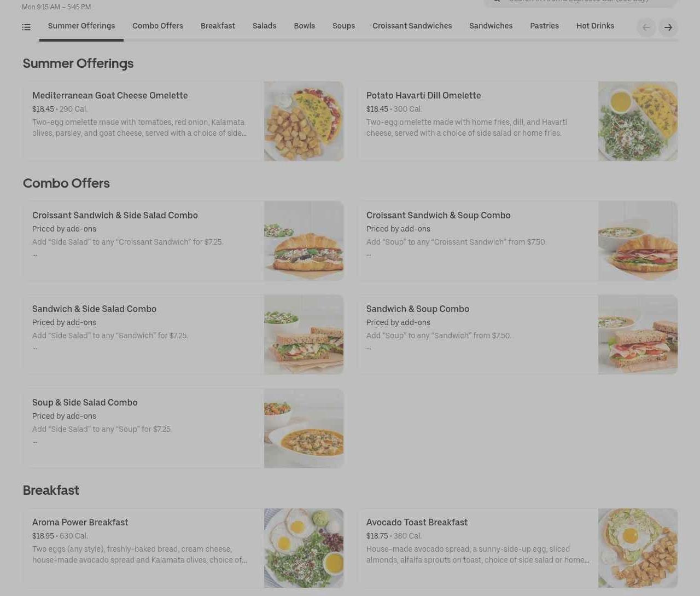Image resolution: width=700 pixels, height=596 pixels.
Task: Open Potato Havarti Dill Omelette item
Action: (x=517, y=121)
